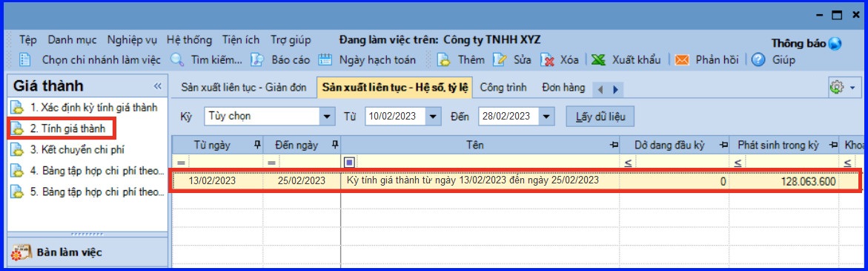
Task: Open the Tệp menu
Action: [x=27, y=40]
